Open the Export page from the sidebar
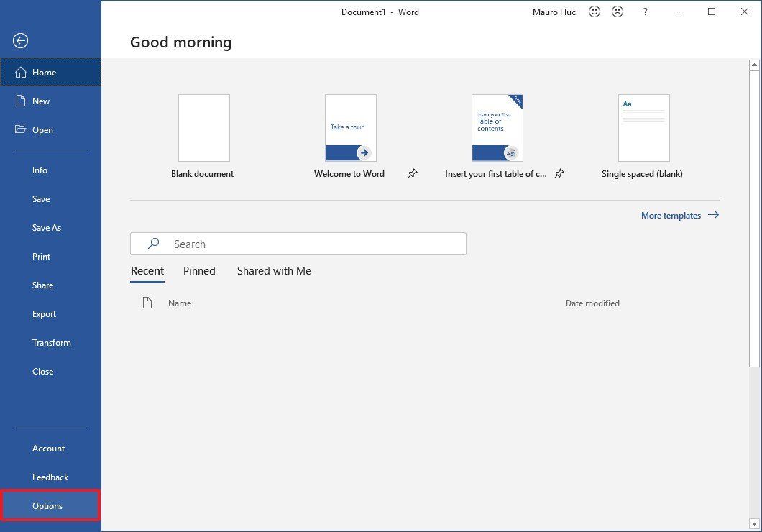The image size is (762, 532). tap(44, 313)
